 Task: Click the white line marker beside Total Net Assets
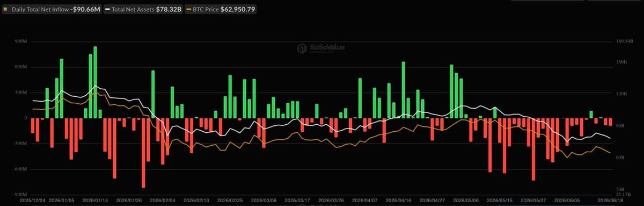108,10
